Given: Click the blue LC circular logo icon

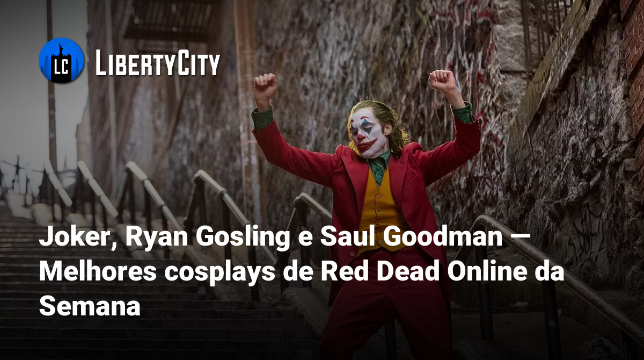Looking at the screenshot, I should click(x=61, y=60).
